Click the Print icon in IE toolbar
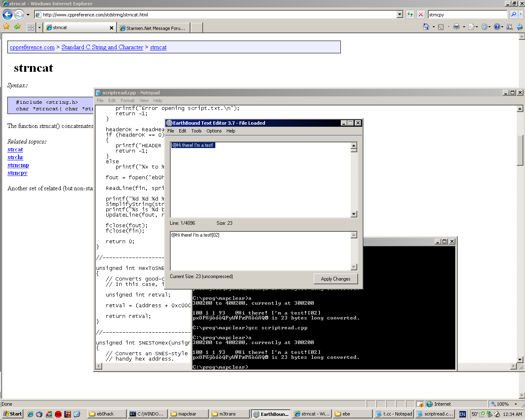 point(456,27)
